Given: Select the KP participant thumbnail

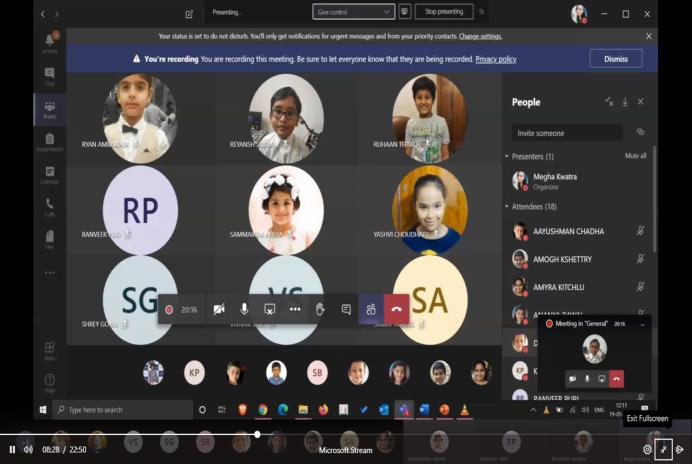Looking at the screenshot, I should point(194,373).
